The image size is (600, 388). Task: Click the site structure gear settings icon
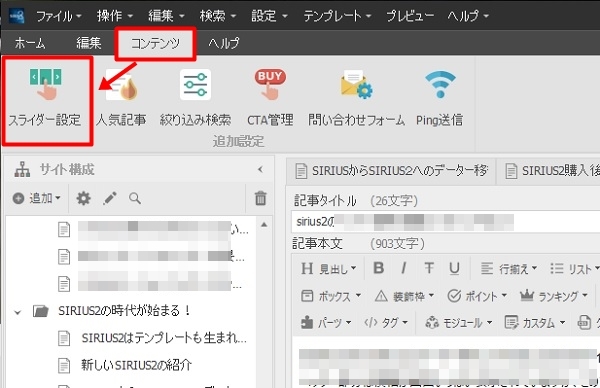point(83,198)
